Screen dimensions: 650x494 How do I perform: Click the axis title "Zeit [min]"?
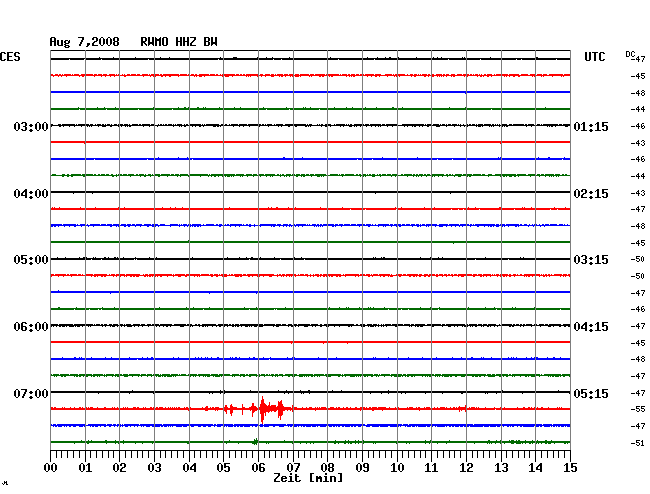308,478
